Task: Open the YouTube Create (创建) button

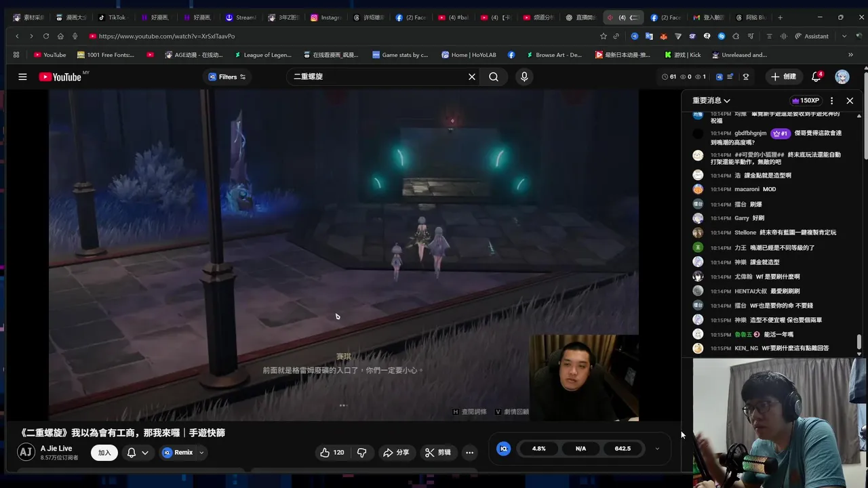Action: [784, 77]
